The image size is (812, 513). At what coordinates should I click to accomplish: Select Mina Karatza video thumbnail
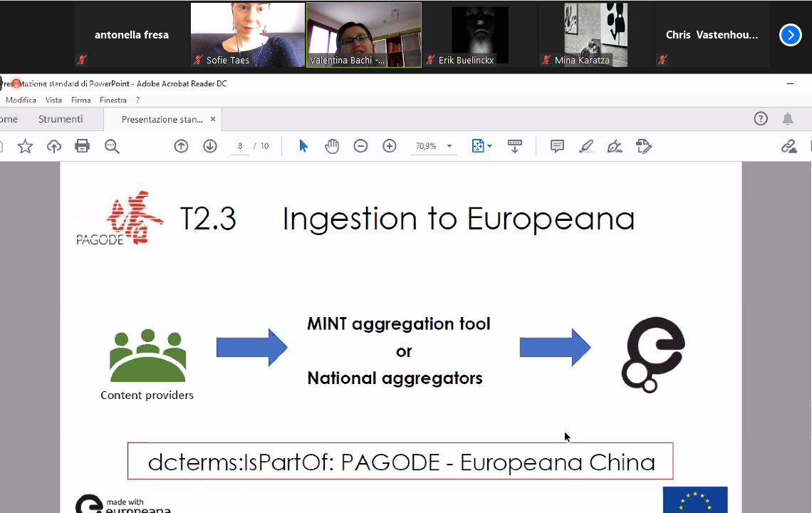pyautogui.click(x=596, y=35)
